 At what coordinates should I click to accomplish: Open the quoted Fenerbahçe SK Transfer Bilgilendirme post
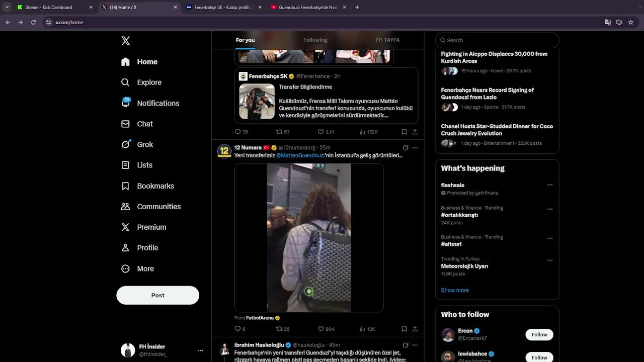[326, 96]
